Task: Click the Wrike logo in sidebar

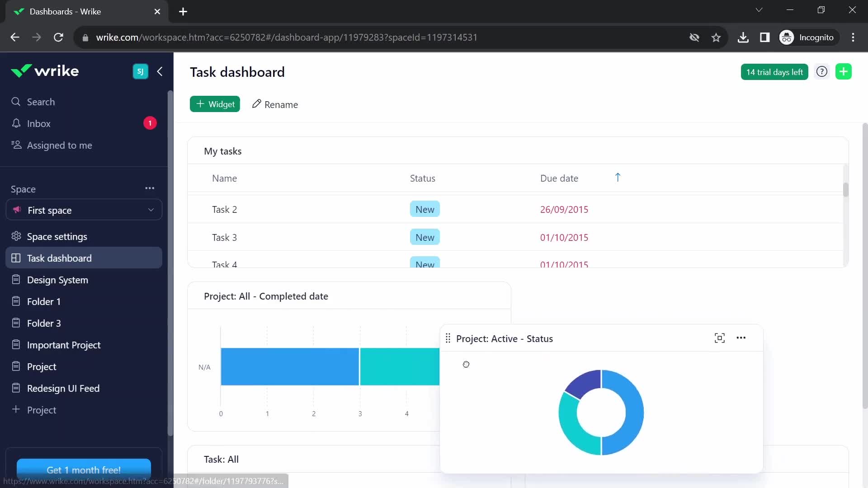Action: 45,71
